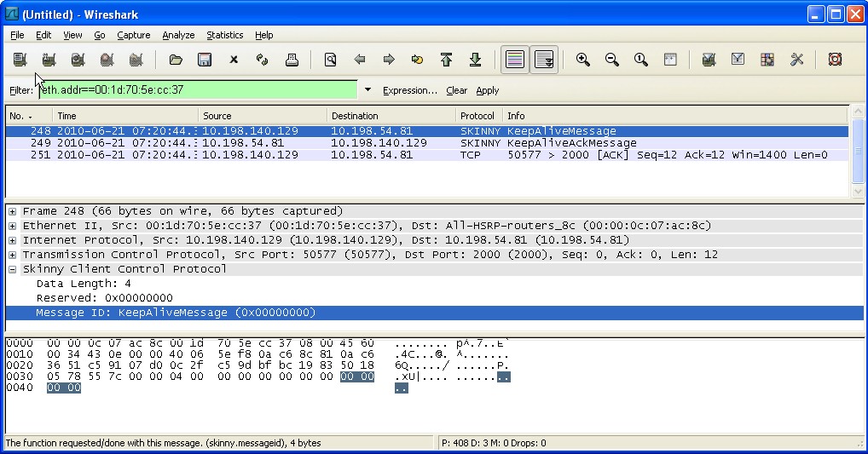
Task: Click the Find packet magnifier icon
Action: [x=330, y=60]
